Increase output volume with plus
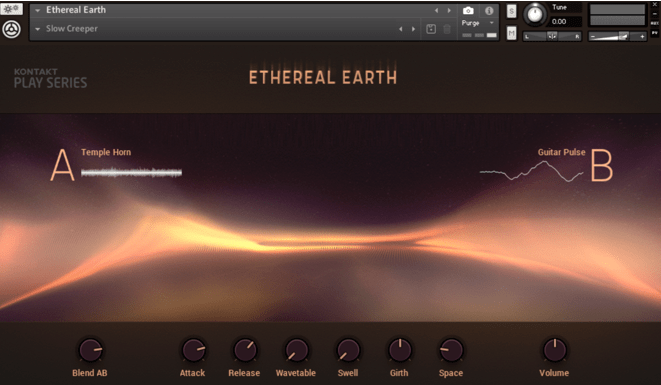The height and width of the screenshot is (385, 661). coord(642,37)
